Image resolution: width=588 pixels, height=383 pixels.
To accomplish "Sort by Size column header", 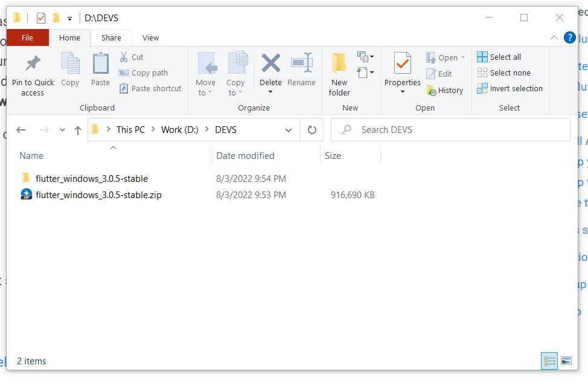I will pyautogui.click(x=333, y=156).
